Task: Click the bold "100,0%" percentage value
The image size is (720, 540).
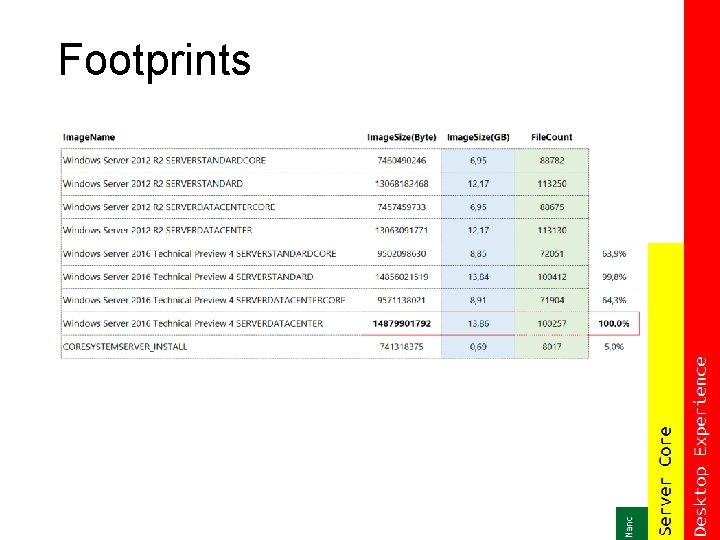Action: tap(613, 323)
